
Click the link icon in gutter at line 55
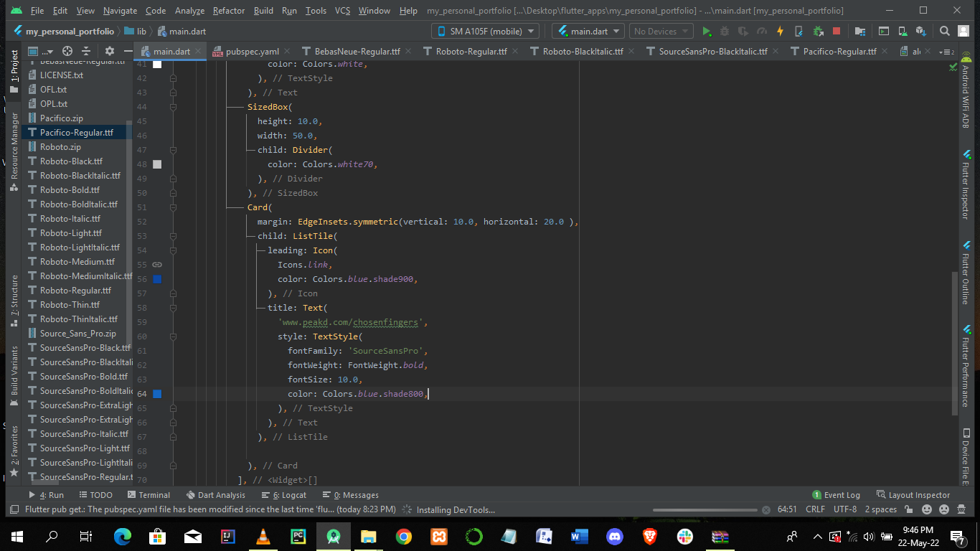pyautogui.click(x=157, y=265)
